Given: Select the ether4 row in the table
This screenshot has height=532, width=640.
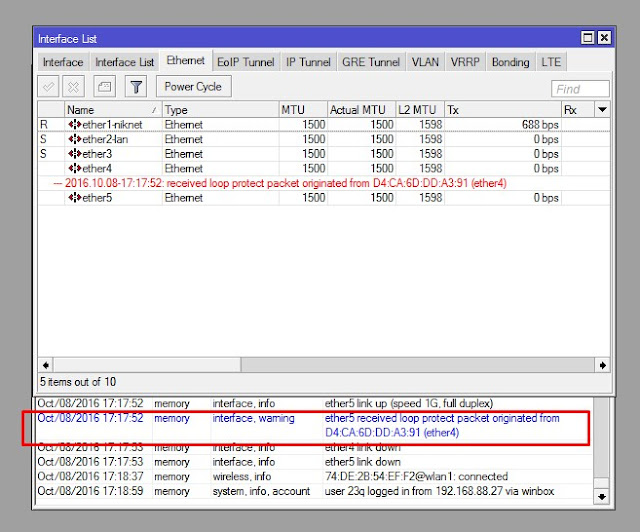Looking at the screenshot, I should pos(324,169).
